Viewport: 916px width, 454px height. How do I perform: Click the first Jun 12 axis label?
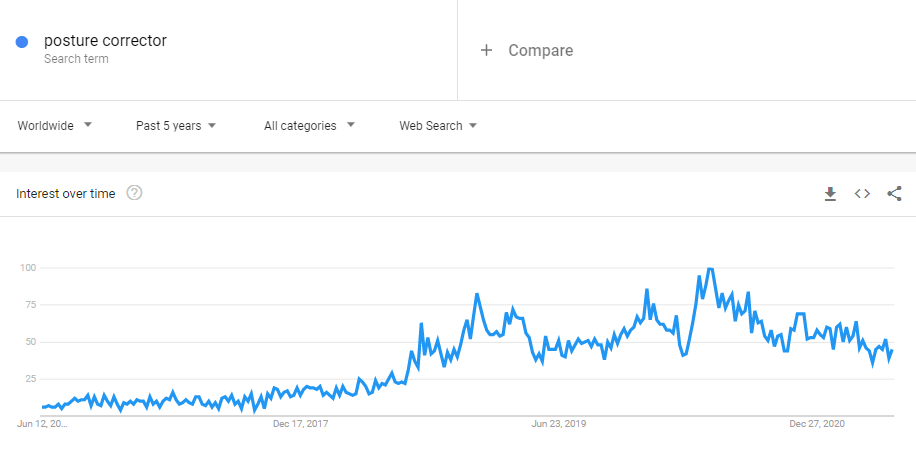coord(42,424)
